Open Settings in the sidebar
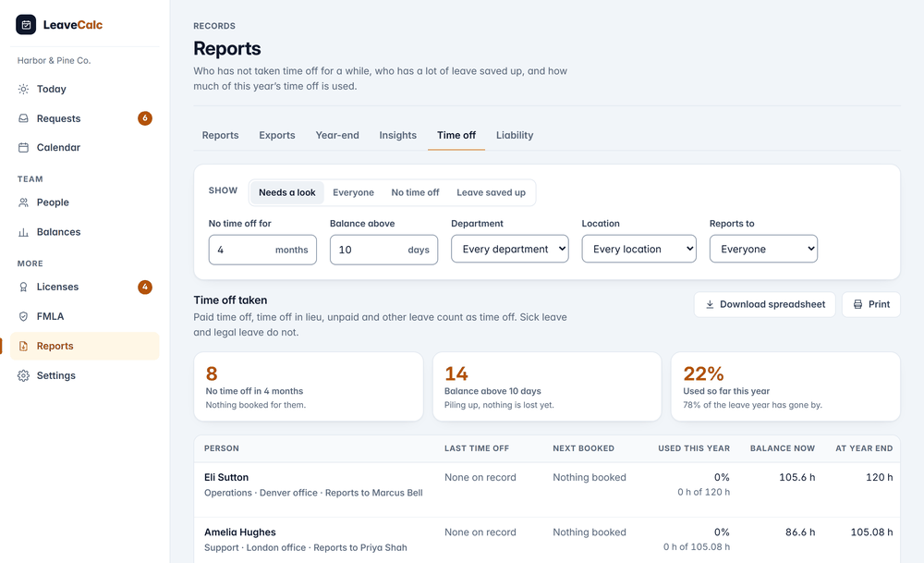The image size is (924, 563). click(x=85, y=375)
